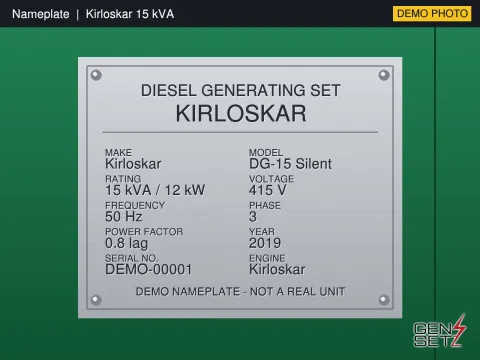Click the DEMO PHOTO yellow badge
The image size is (480, 360).
[x=432, y=14]
